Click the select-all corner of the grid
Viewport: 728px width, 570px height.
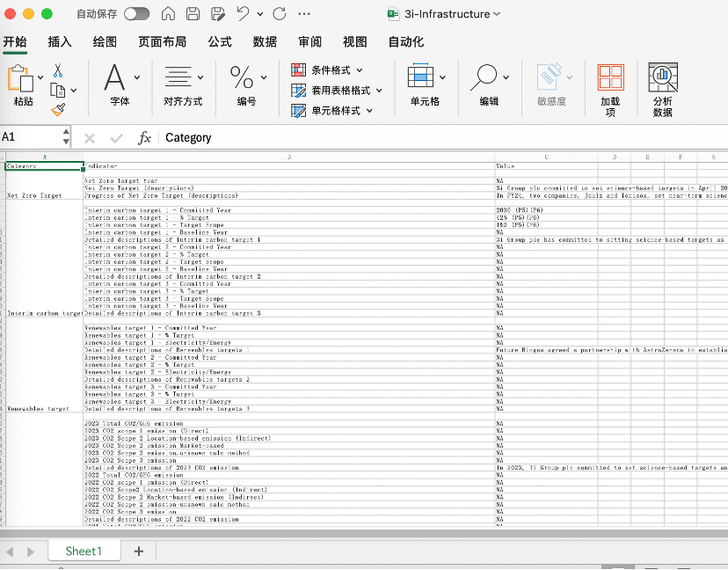click(x=3, y=157)
